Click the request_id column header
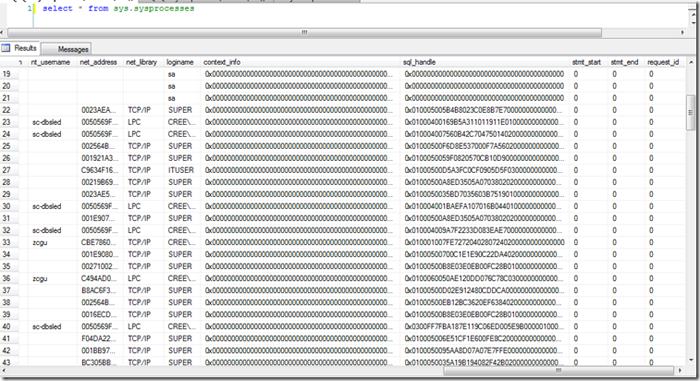Image resolution: width=700 pixels, height=381 pixels. point(663,62)
